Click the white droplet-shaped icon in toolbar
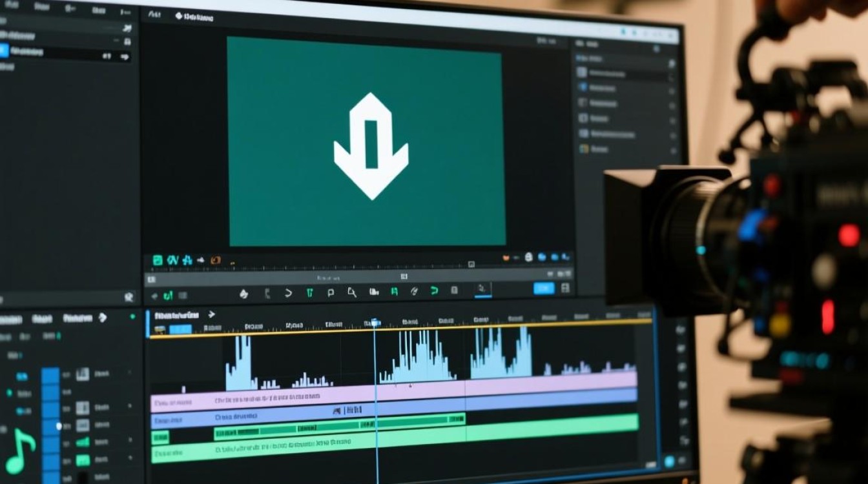This screenshot has width=868, height=484. (243, 294)
